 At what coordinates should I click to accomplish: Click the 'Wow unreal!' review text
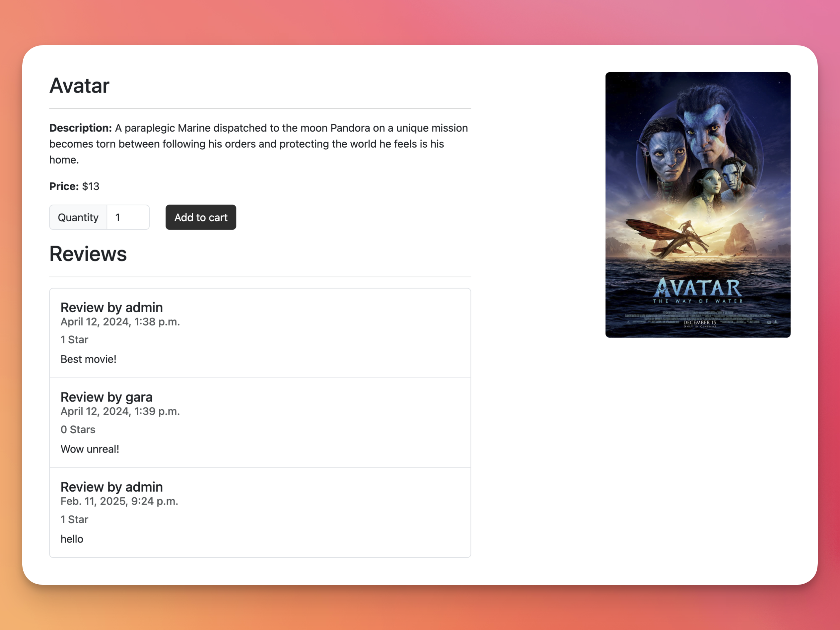pyautogui.click(x=90, y=449)
